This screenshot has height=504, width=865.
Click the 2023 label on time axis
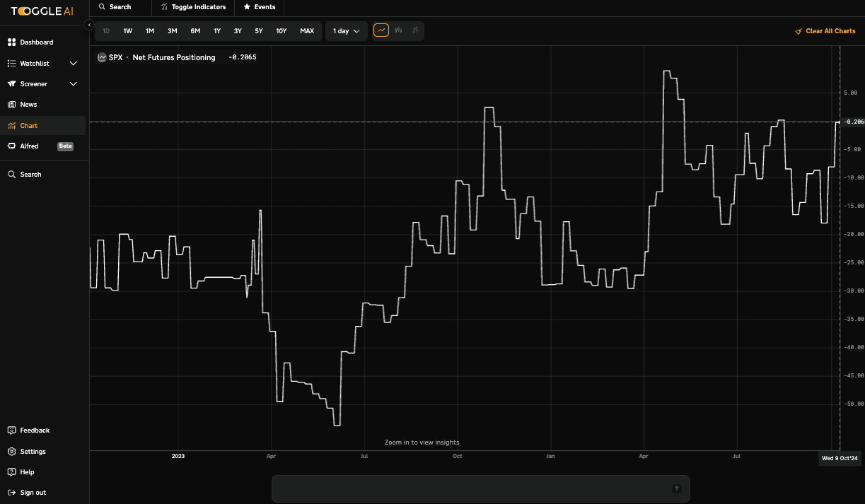[178, 457]
